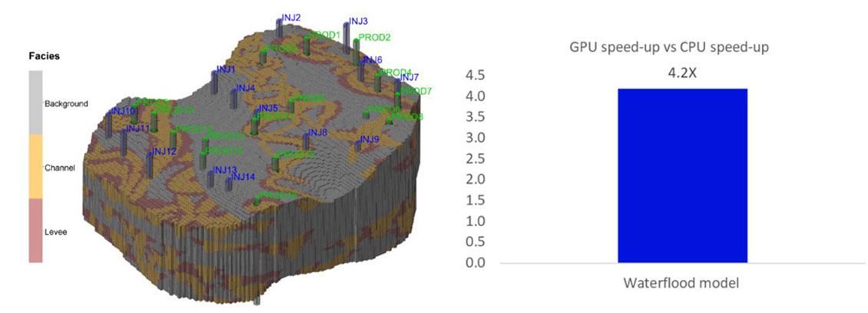Click the pink Levee facies swatch

(x=35, y=231)
